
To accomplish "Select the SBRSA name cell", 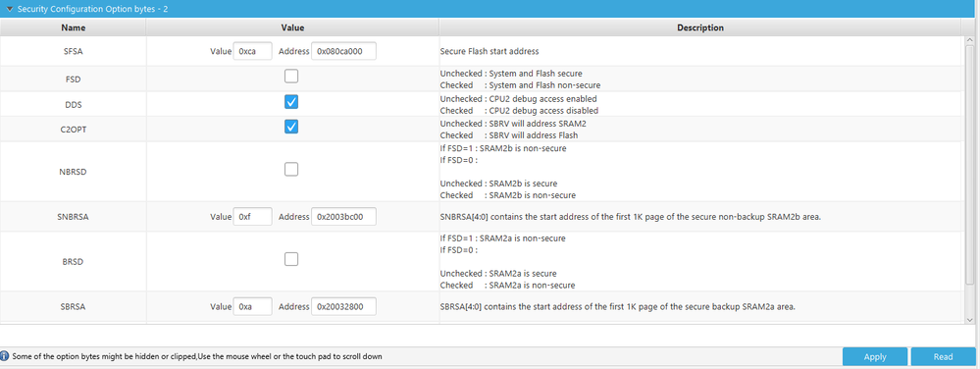I will point(74,306).
